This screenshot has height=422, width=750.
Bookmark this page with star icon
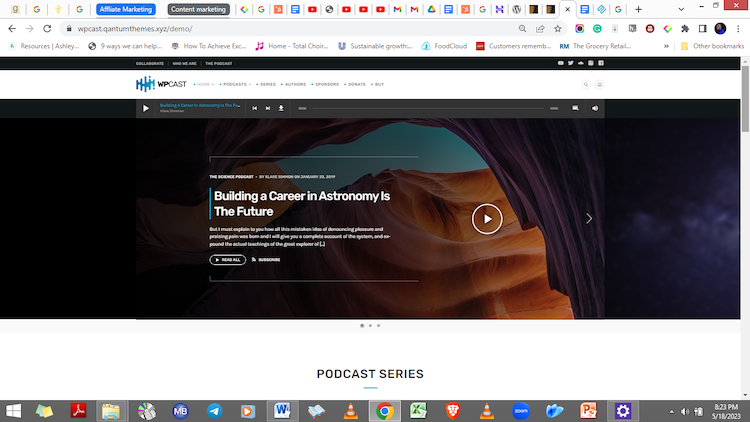[558, 29]
